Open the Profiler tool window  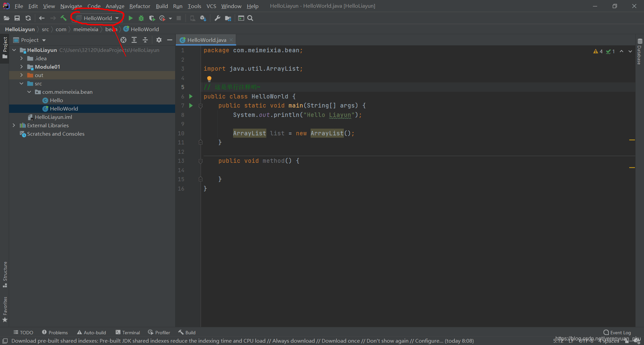point(159,332)
